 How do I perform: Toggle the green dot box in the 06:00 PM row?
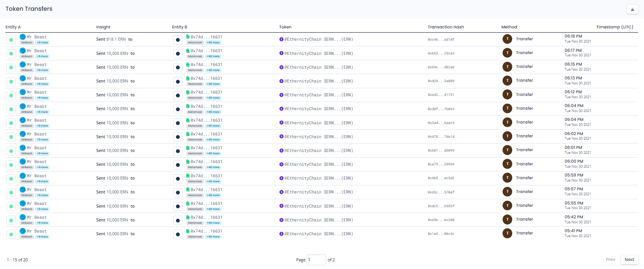tap(11, 165)
